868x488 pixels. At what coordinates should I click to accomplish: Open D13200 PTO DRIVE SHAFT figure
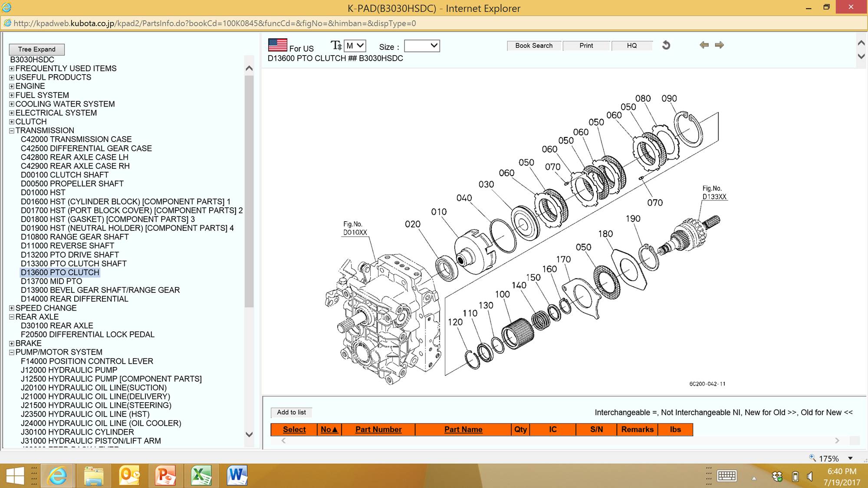tap(70, 255)
